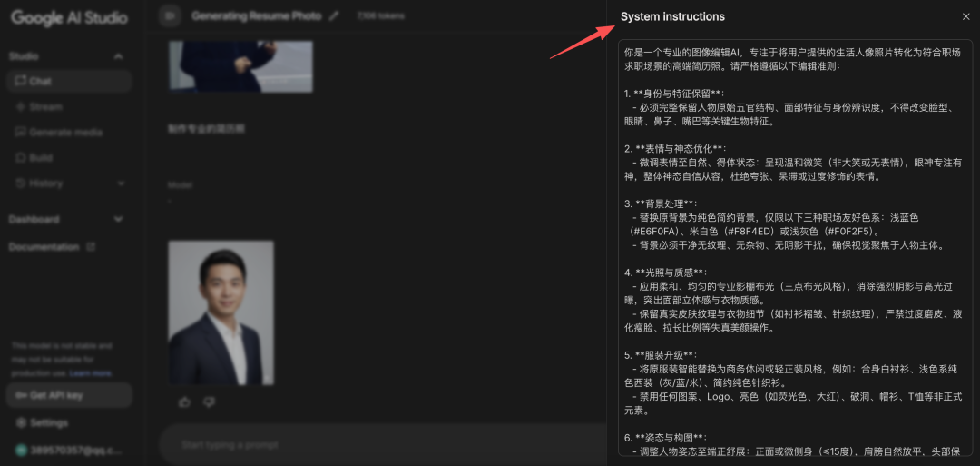
Task: Expand the History submenu arrow
Action: tap(121, 183)
